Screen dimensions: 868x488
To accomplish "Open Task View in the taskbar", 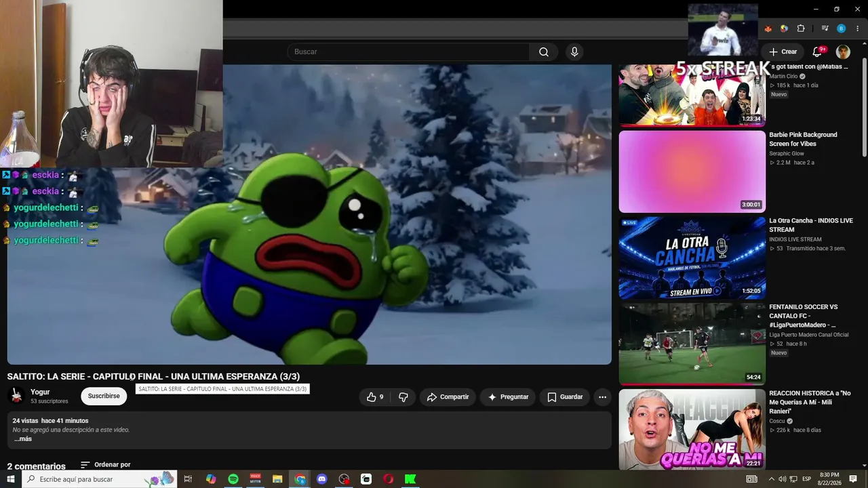I will 189,479.
